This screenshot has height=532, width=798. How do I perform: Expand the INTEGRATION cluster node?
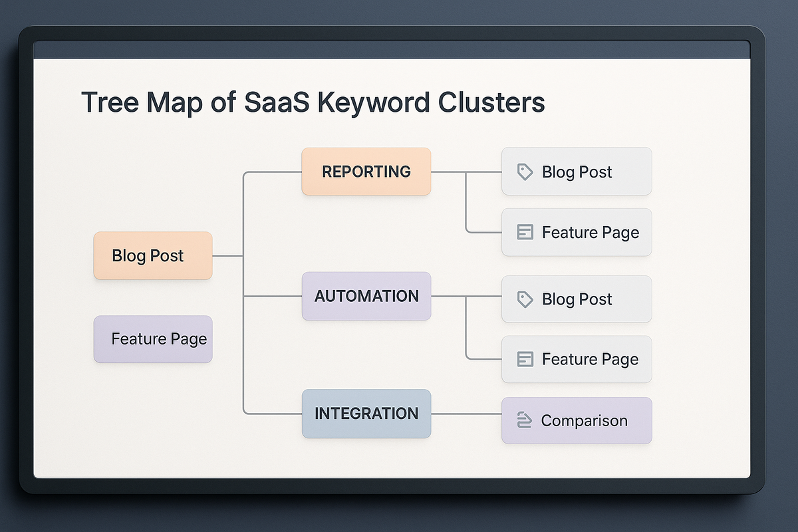366,414
